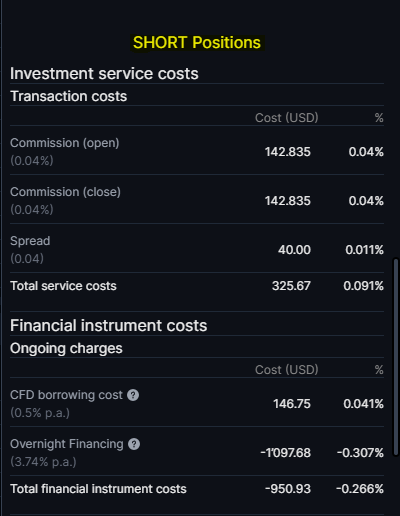Select the Investment service costs heading
Viewport: 400px width, 516px height.
pyautogui.click(x=104, y=74)
